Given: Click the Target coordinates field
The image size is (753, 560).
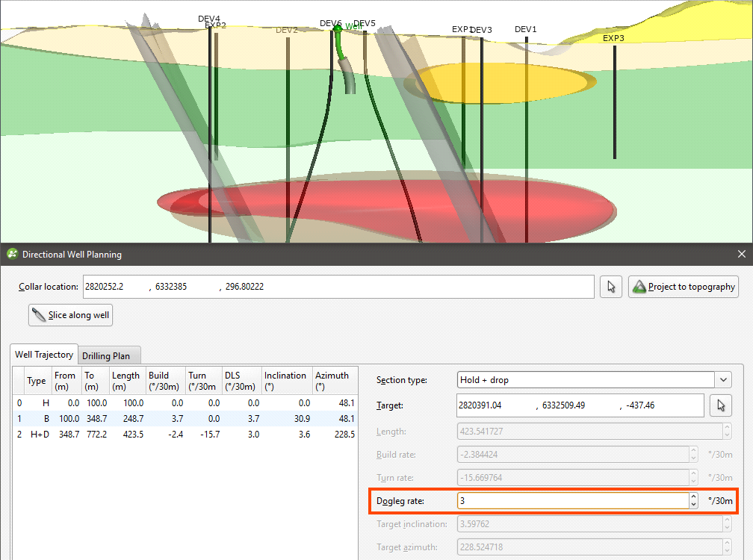Looking at the screenshot, I should click(580, 405).
